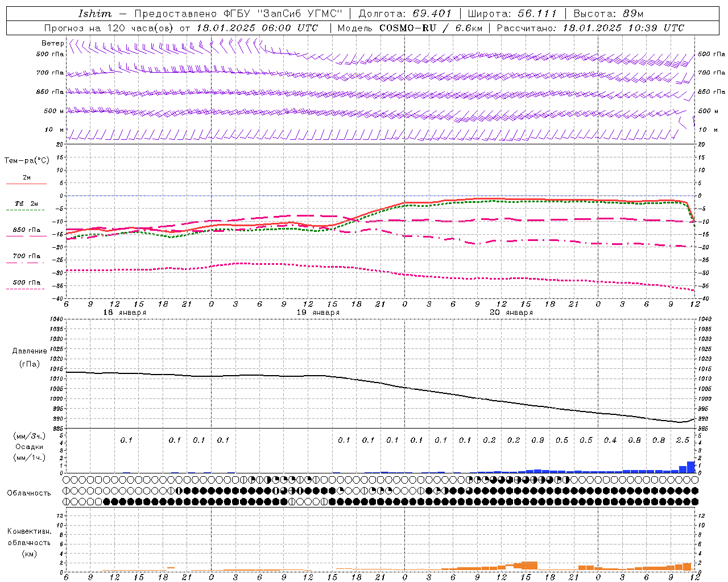Click "1040" on the left pressure axis
The width and height of the screenshot is (728, 582).
tap(56, 319)
